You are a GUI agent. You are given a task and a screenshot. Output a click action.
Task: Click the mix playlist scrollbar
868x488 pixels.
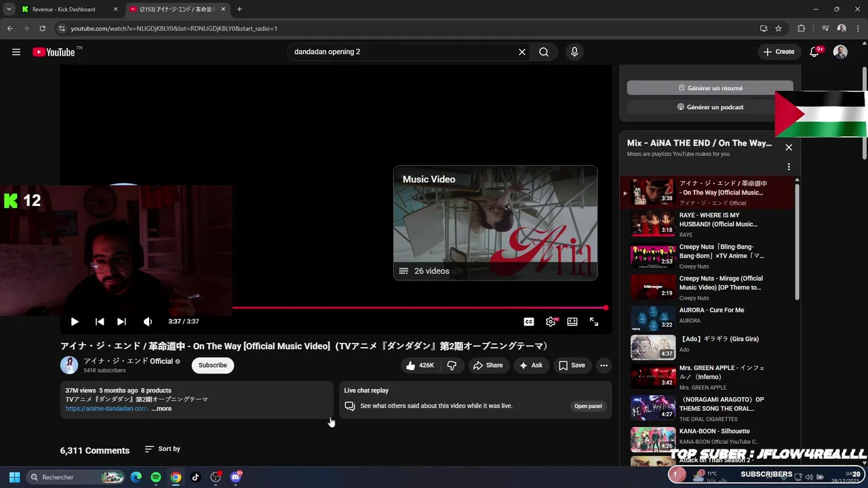click(x=797, y=241)
